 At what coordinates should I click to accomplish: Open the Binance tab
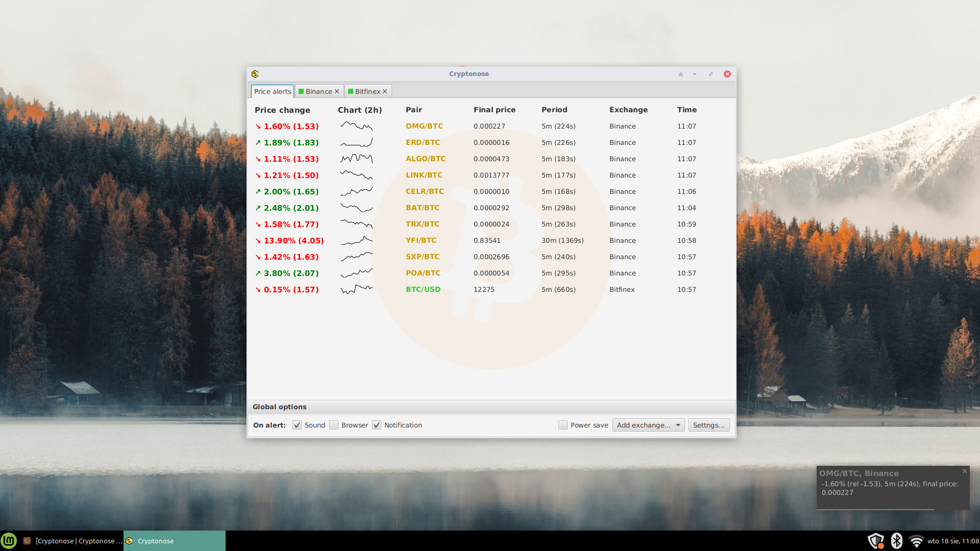click(318, 91)
